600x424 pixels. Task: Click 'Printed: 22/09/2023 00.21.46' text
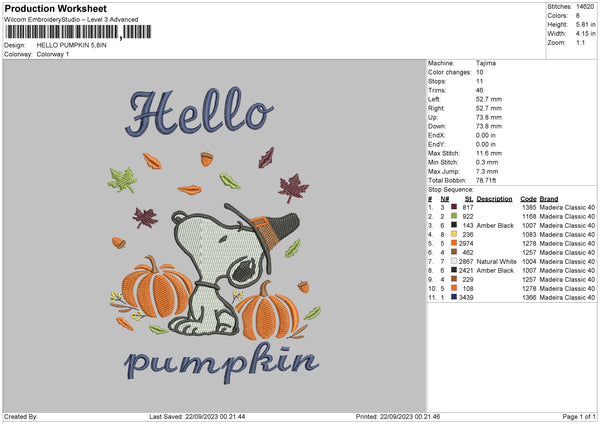398,416
